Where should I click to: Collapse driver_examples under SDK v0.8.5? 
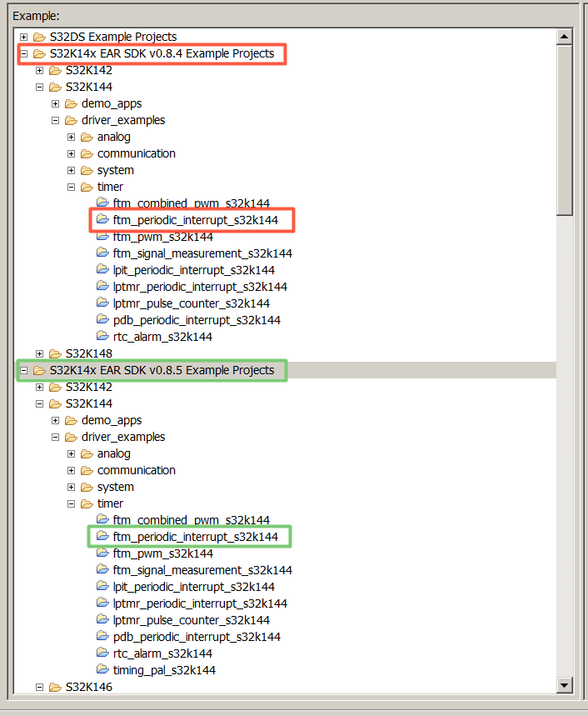tap(55, 438)
